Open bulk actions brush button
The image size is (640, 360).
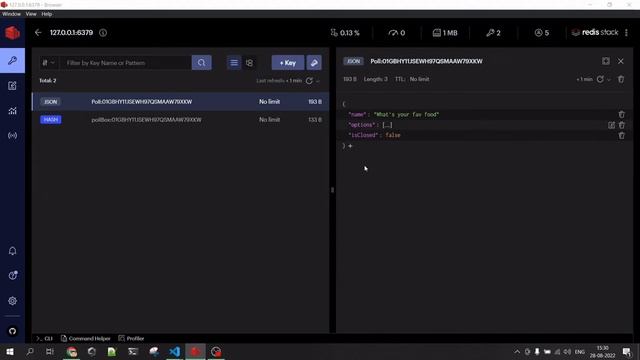(x=314, y=63)
